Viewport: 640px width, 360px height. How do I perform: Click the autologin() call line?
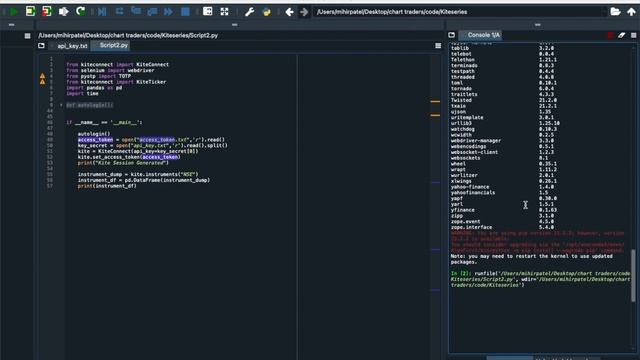[94, 133]
